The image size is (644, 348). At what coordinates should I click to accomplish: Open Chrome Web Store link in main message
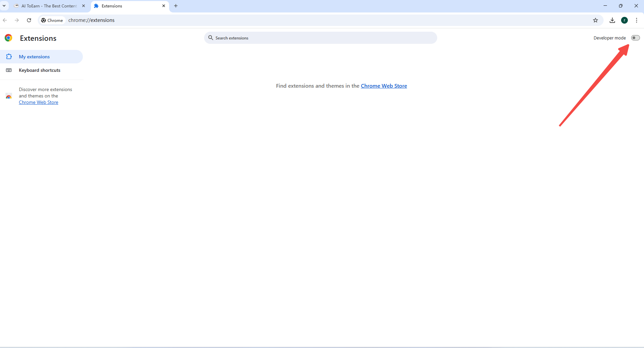pyautogui.click(x=384, y=86)
